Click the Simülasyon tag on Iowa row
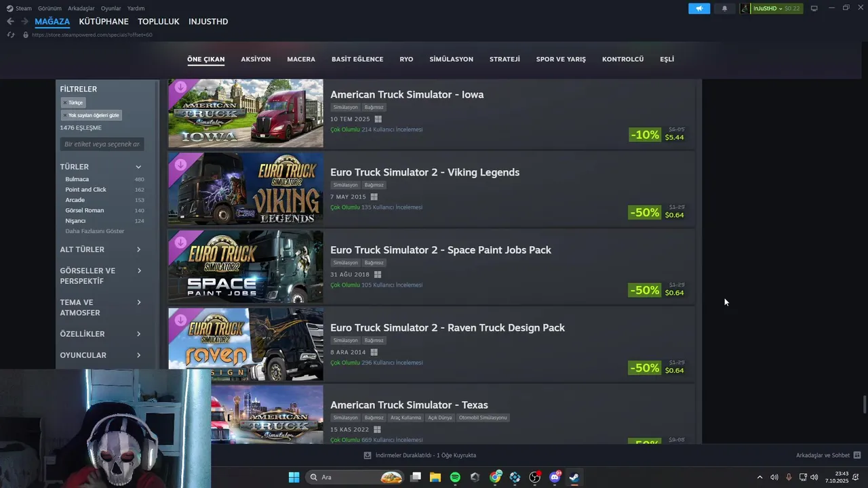The image size is (868, 488). pyautogui.click(x=345, y=107)
